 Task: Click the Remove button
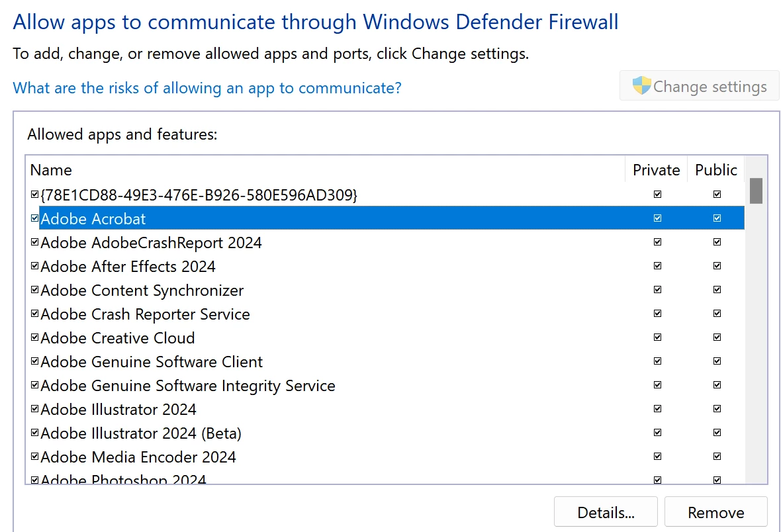pos(715,512)
